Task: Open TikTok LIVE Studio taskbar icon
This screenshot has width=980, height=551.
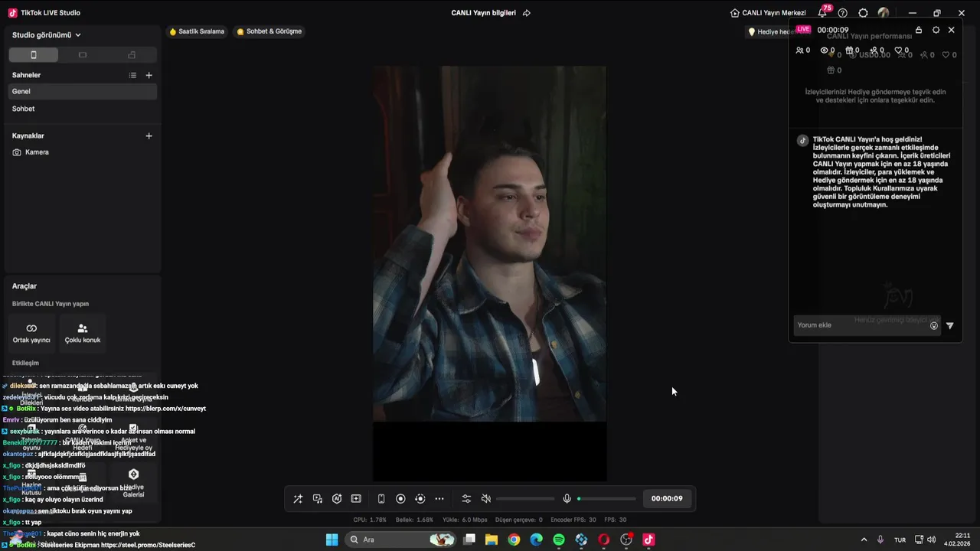Action: 648,540
